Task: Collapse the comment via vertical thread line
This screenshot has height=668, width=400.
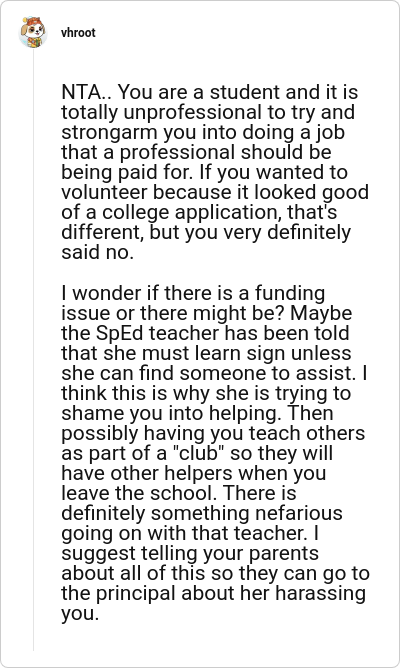Action: [33, 349]
